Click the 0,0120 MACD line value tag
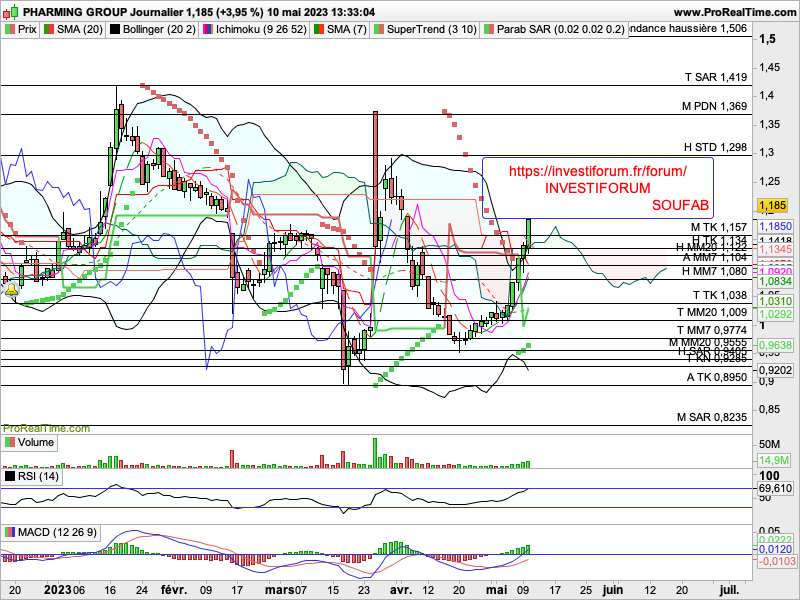Image resolution: width=800 pixels, height=600 pixels. [776, 549]
